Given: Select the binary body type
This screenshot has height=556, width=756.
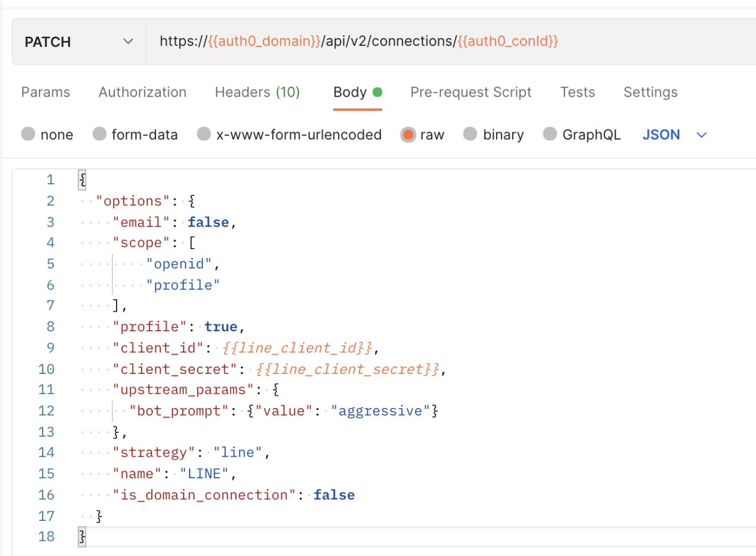Looking at the screenshot, I should coord(494,135).
